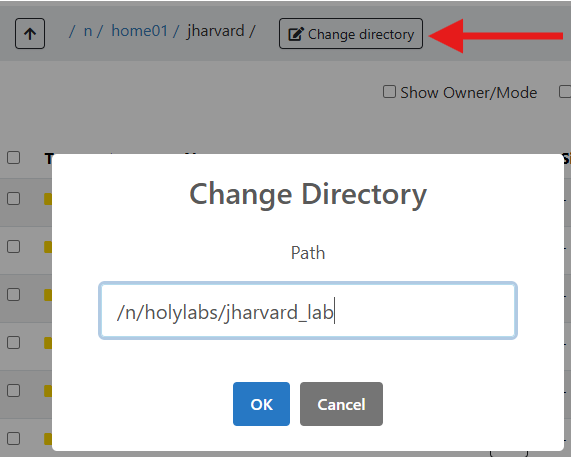Open the Change directory button
This screenshot has height=457, width=571.
tap(351, 34)
